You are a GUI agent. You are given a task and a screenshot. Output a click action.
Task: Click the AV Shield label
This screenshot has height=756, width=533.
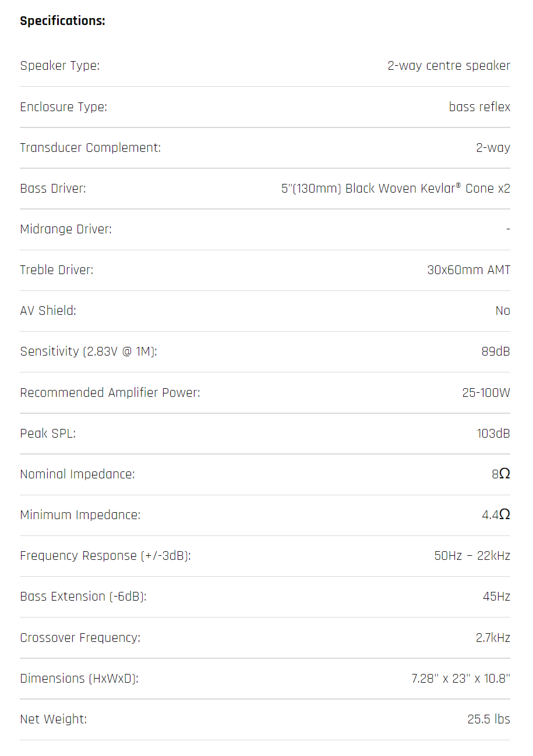coord(48,311)
